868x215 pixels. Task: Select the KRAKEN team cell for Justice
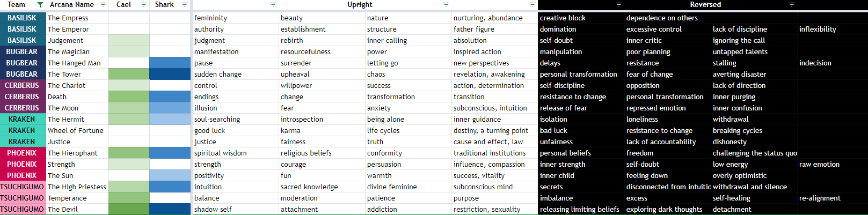(x=22, y=142)
